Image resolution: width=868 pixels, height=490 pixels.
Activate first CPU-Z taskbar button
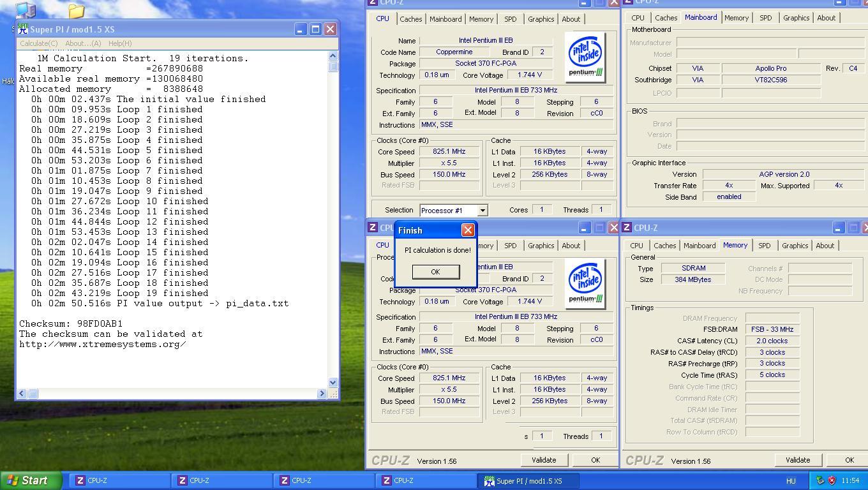click(x=120, y=480)
